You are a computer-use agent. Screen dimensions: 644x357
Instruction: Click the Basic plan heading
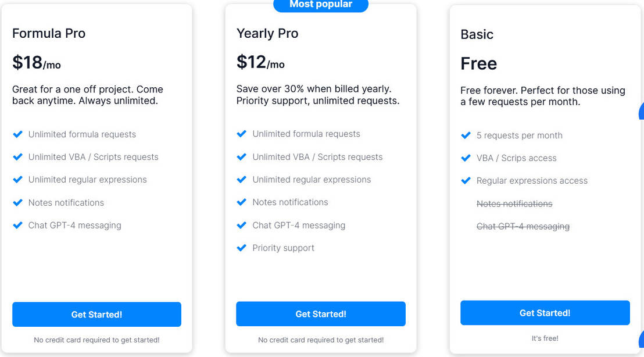point(477,34)
